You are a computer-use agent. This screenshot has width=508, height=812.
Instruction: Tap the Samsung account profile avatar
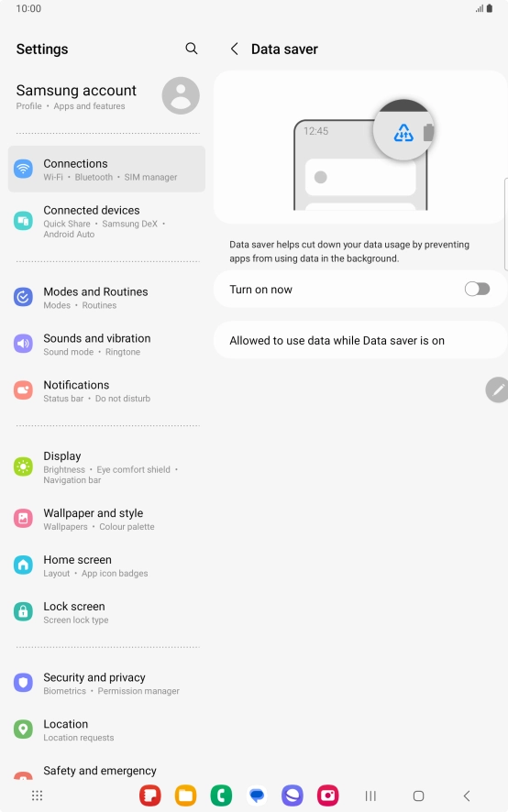(181, 96)
